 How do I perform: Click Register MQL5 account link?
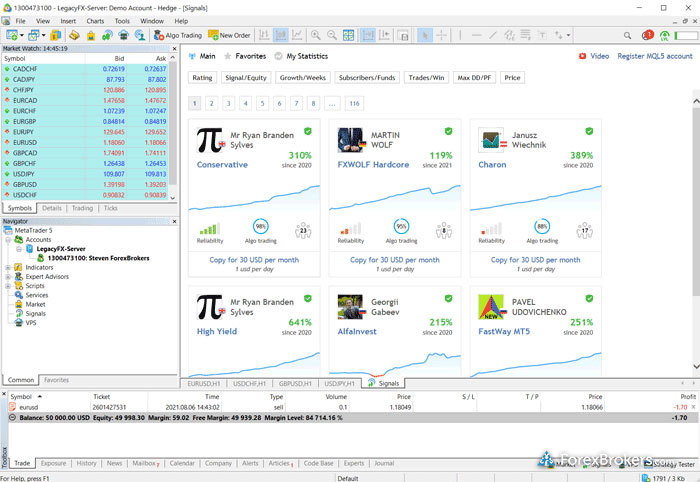click(655, 56)
